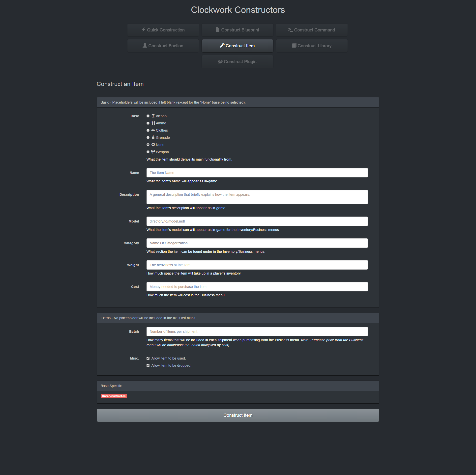
Task: Choose the Clothes base radio option
Action: [148, 130]
